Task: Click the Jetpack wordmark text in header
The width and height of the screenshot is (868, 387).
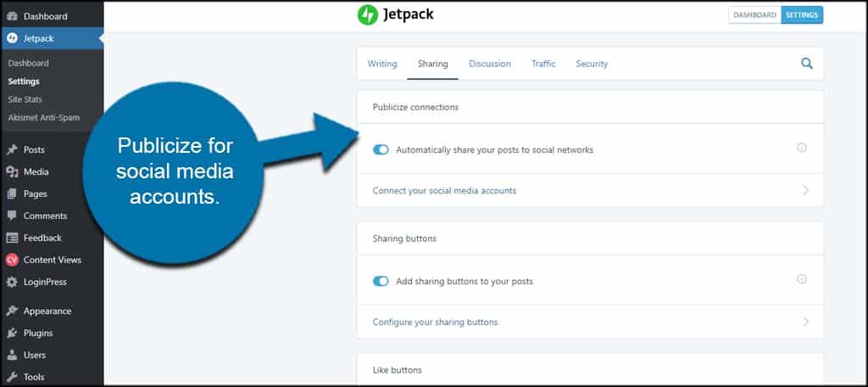Action: pyautogui.click(x=408, y=15)
